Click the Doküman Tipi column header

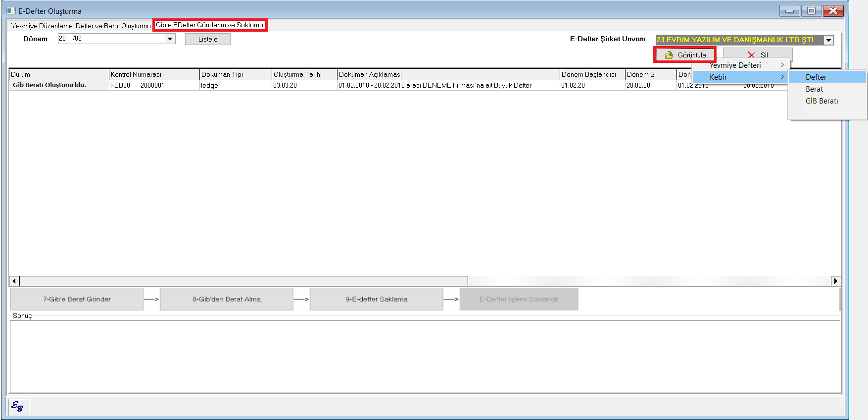pyautogui.click(x=236, y=74)
